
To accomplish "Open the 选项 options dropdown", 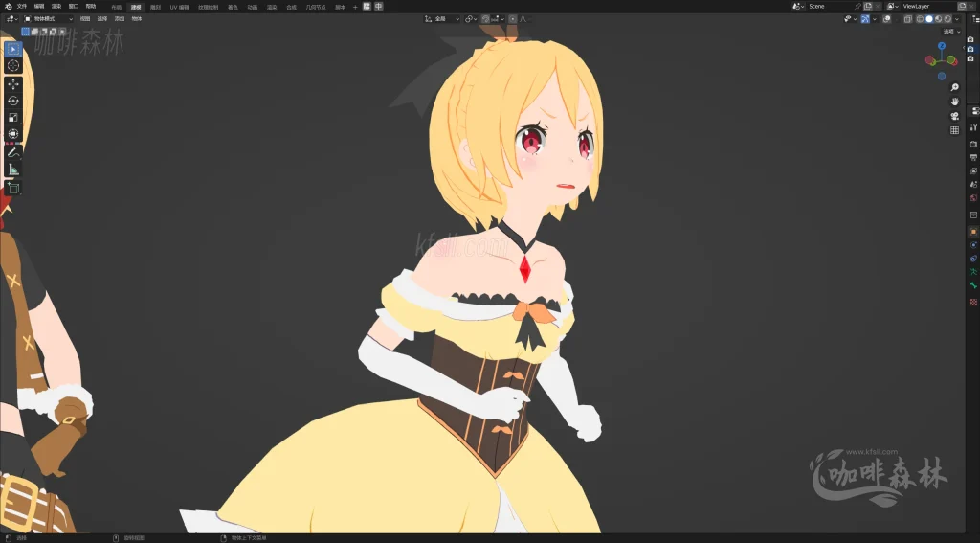I will pos(952,32).
